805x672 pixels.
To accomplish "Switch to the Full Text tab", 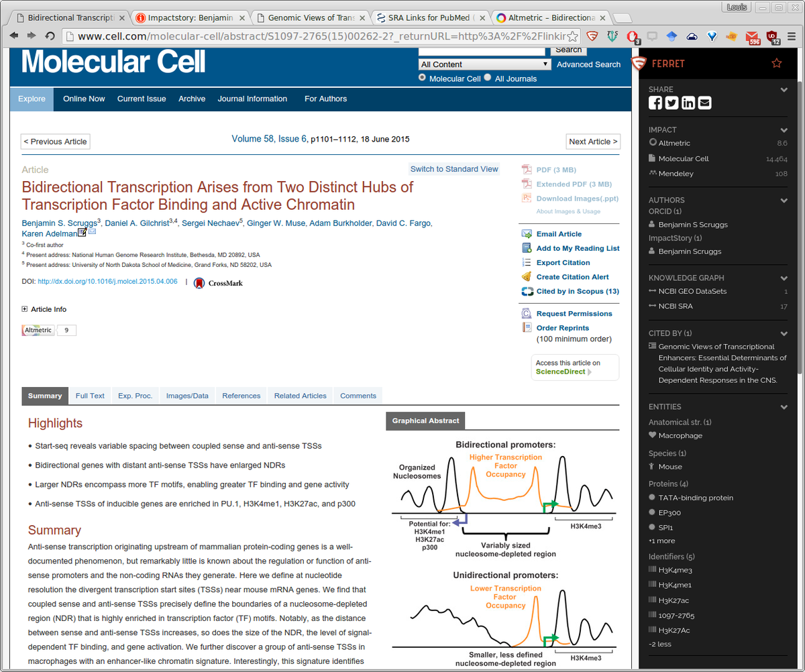I will click(x=90, y=396).
